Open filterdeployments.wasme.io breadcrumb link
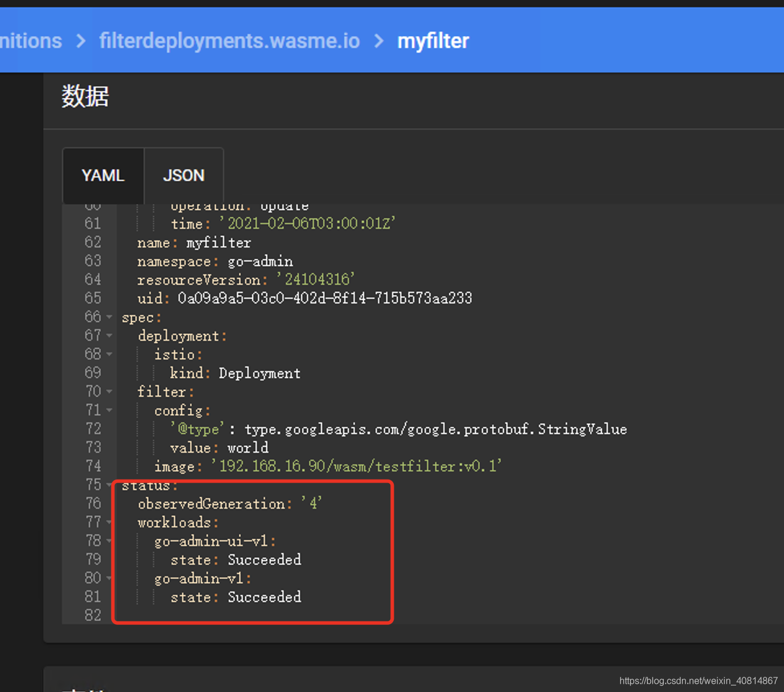784x692 pixels. (x=229, y=41)
